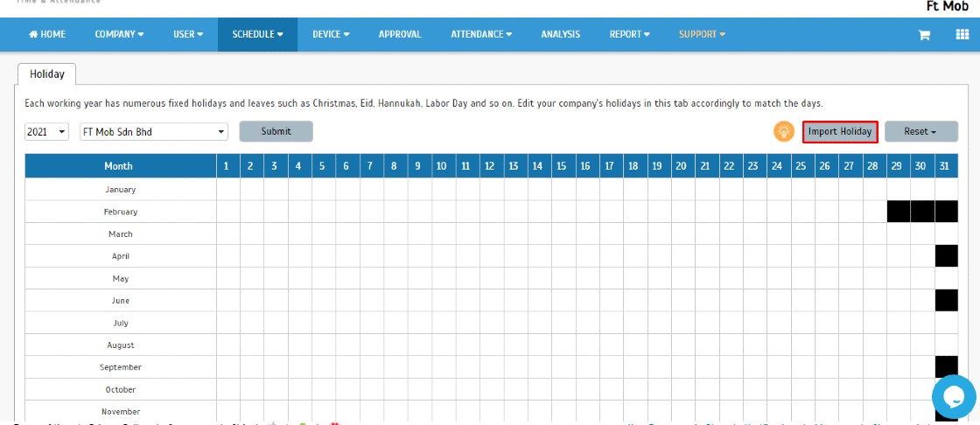Click the orange lightbulb tips icon

point(783,132)
